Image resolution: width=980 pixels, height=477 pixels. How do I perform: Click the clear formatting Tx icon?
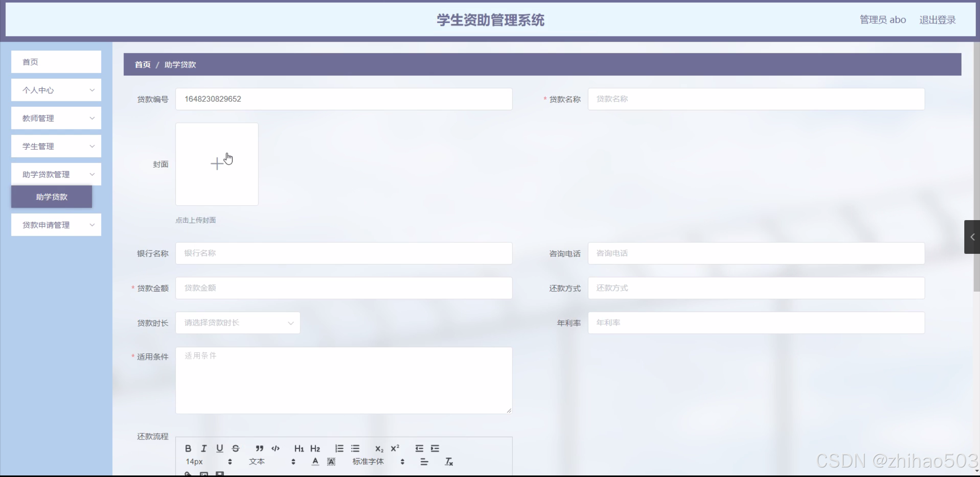(x=448, y=462)
